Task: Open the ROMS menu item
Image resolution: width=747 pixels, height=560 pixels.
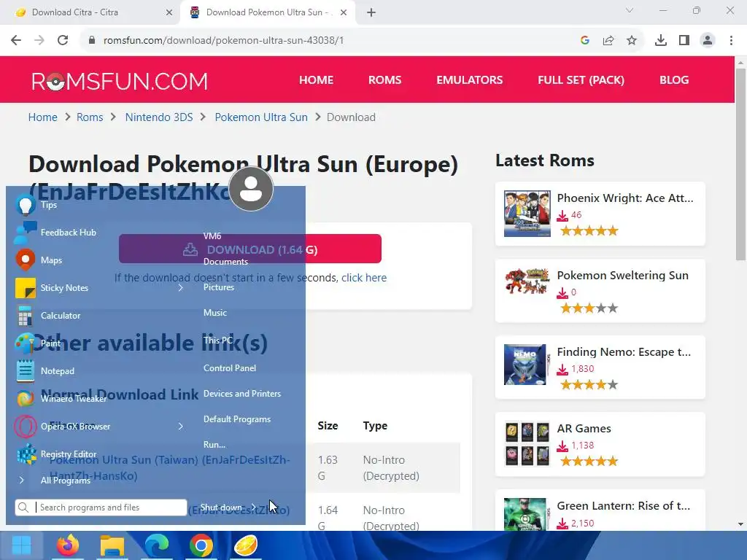Action: click(385, 80)
